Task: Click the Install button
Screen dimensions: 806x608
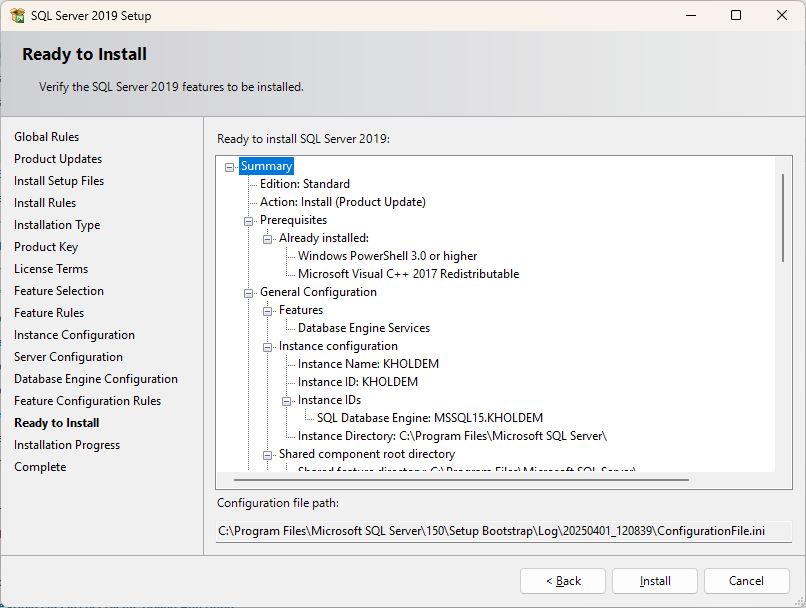Action: click(x=655, y=581)
